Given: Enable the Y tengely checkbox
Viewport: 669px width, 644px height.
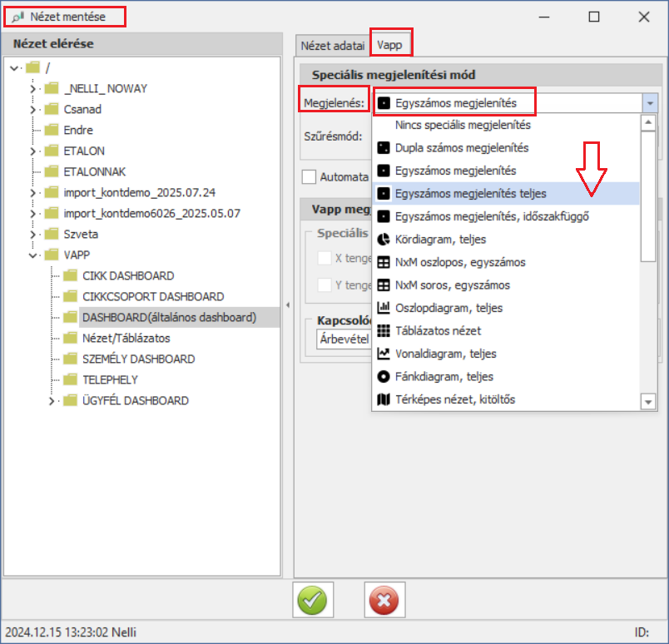Looking at the screenshot, I should (x=325, y=285).
